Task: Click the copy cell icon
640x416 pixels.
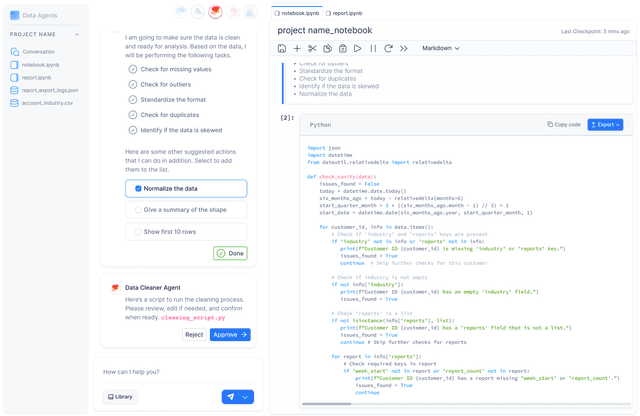Action: tap(327, 48)
